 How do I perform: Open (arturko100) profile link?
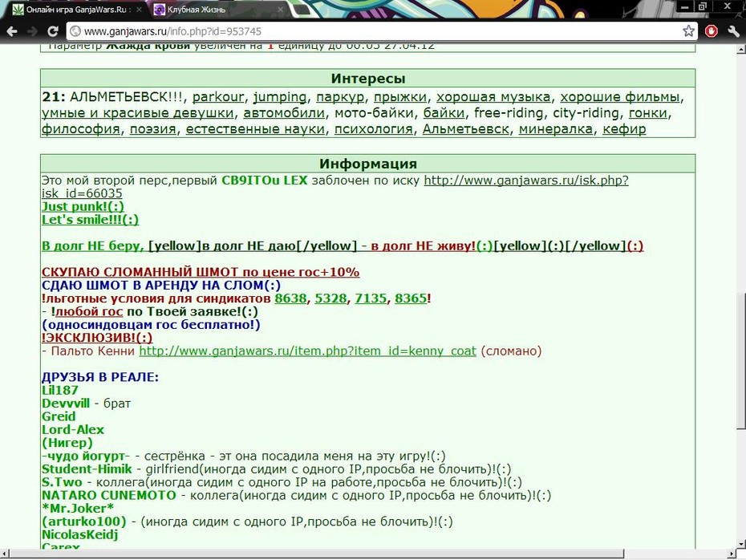[x=84, y=522]
